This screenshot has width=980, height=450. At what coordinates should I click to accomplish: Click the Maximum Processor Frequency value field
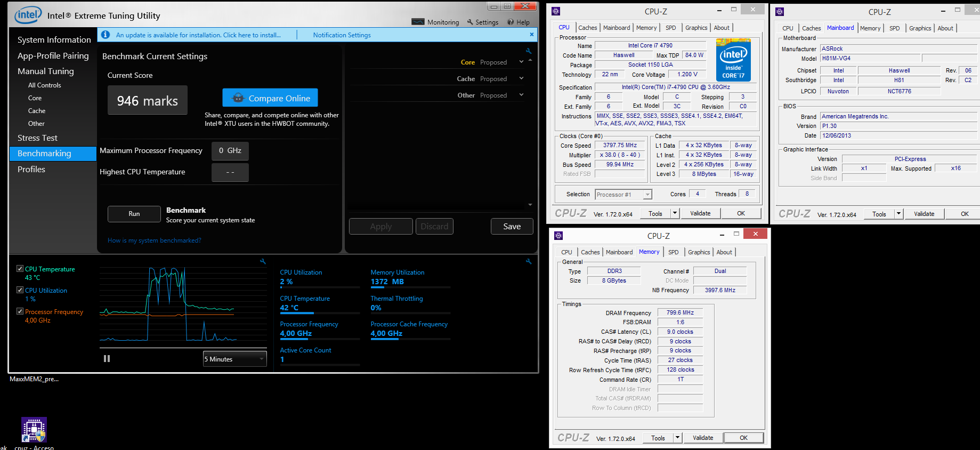[230, 151]
